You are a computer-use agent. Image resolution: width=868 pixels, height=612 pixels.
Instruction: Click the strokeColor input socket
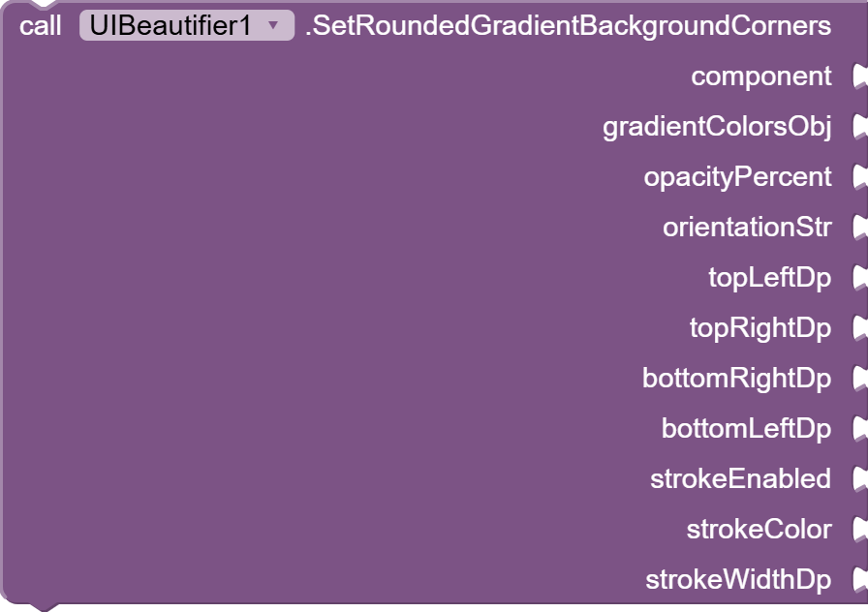click(x=858, y=530)
